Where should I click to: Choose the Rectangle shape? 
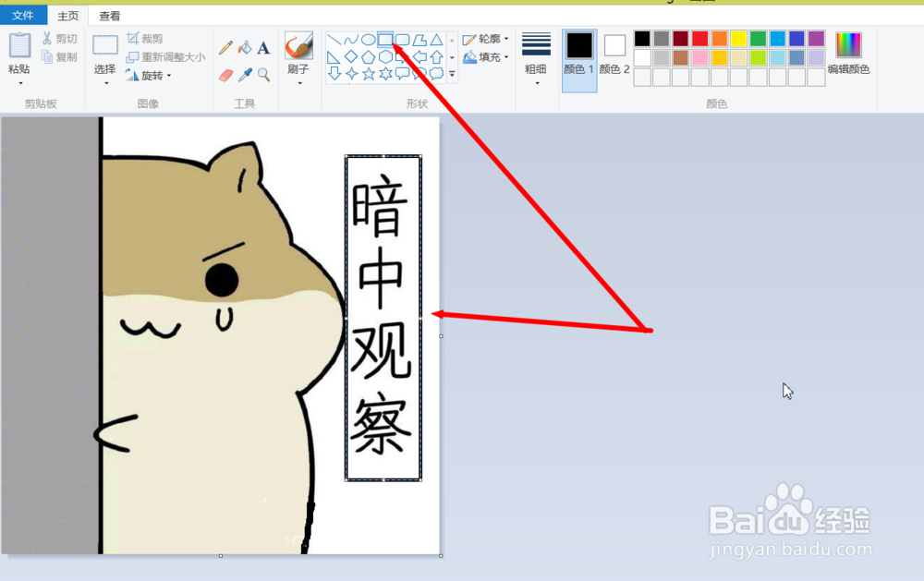385,40
